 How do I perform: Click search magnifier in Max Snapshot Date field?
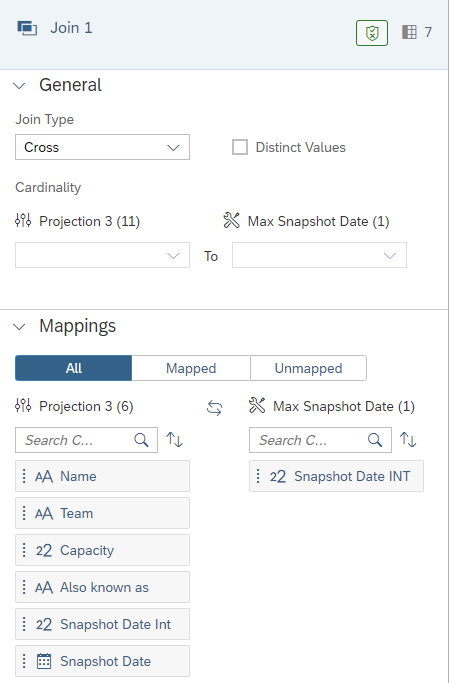click(x=375, y=440)
